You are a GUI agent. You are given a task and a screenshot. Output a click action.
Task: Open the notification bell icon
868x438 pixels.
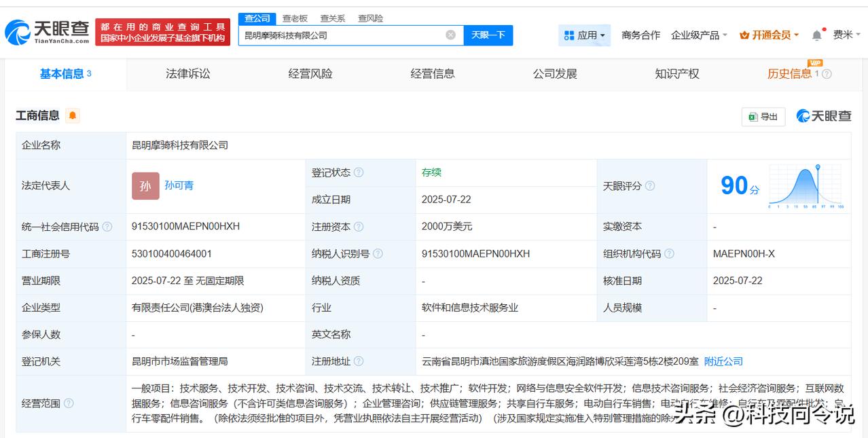pos(816,35)
